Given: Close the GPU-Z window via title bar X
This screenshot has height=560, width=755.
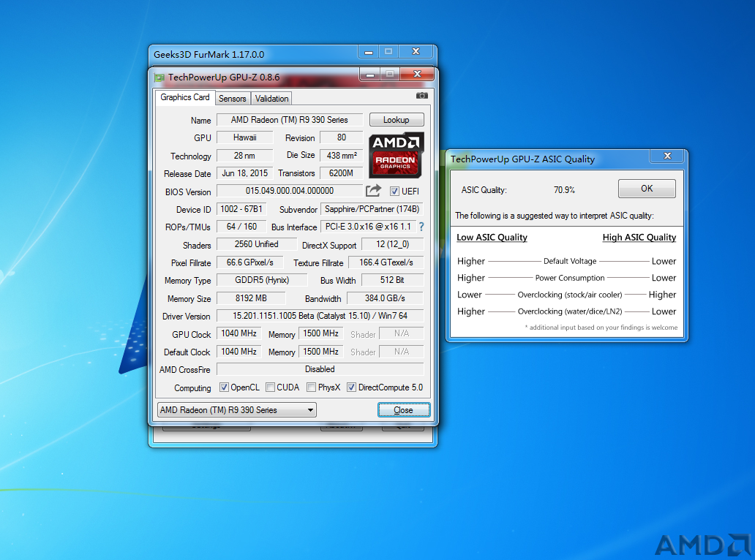Looking at the screenshot, I should coord(418,74).
